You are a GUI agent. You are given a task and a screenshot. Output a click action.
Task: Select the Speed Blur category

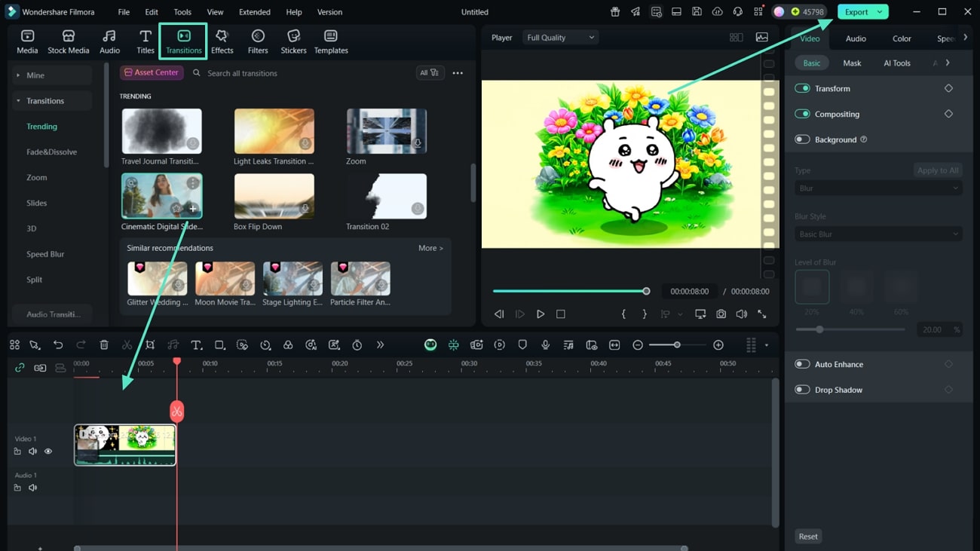coord(45,254)
